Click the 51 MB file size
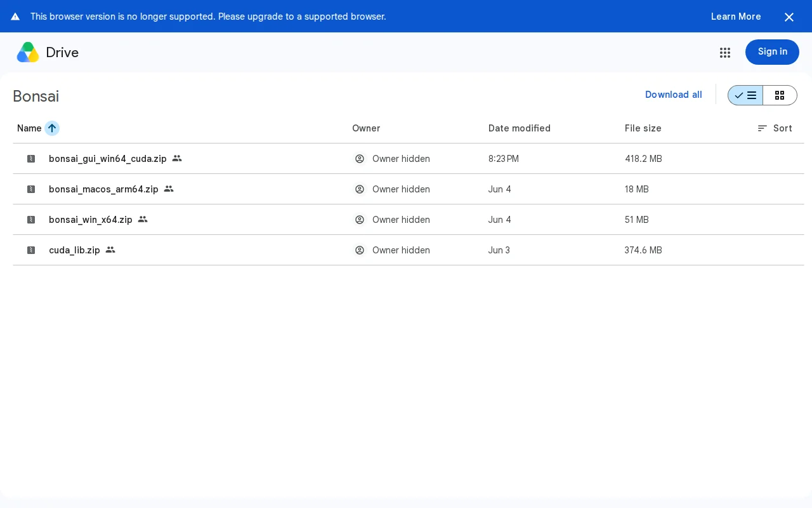Viewport: 812px width, 508px height. 637,220
